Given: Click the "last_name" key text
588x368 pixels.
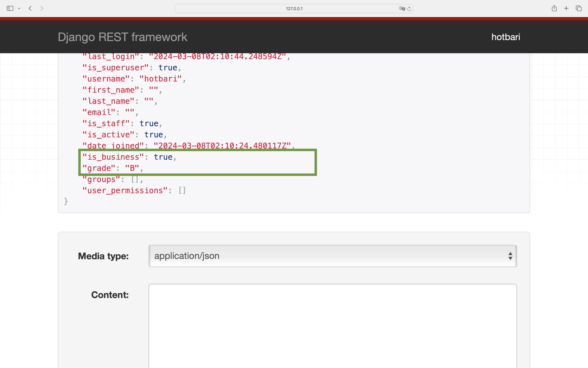Looking at the screenshot, I should 108,101.
